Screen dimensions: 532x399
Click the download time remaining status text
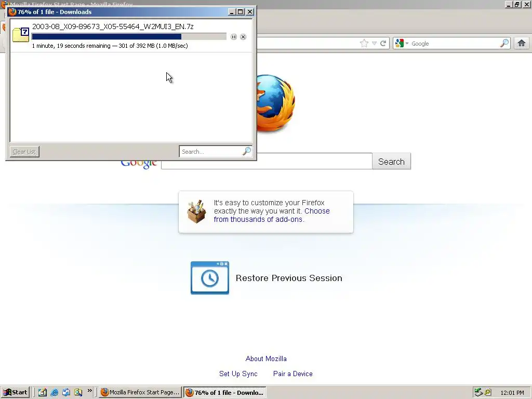(x=110, y=46)
